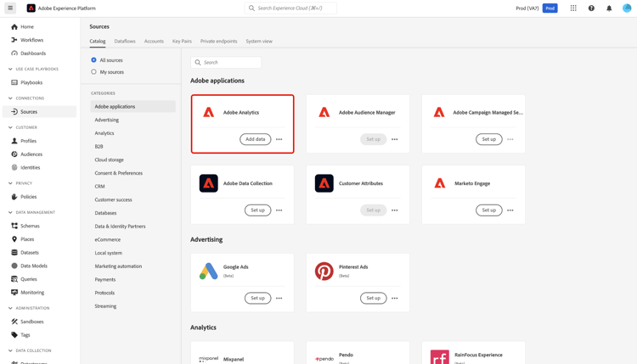Click Add data on Adobe Analytics
The height and width of the screenshot is (364, 637).
255,139
